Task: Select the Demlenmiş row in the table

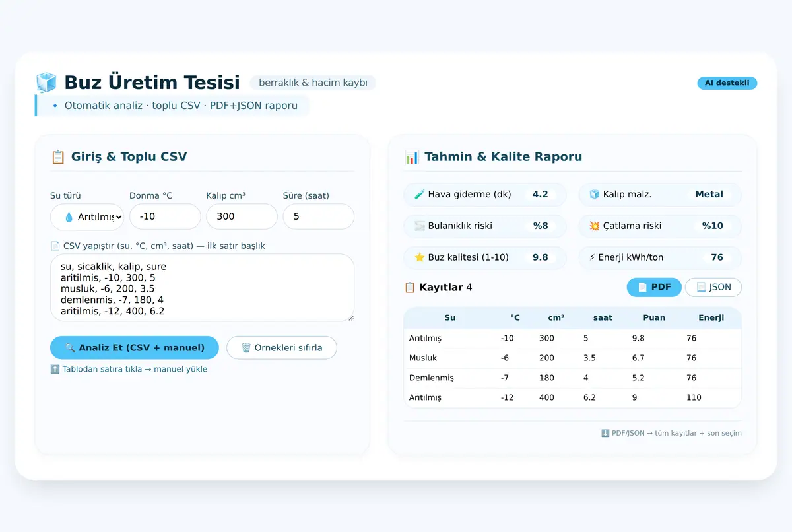Action: pos(572,378)
